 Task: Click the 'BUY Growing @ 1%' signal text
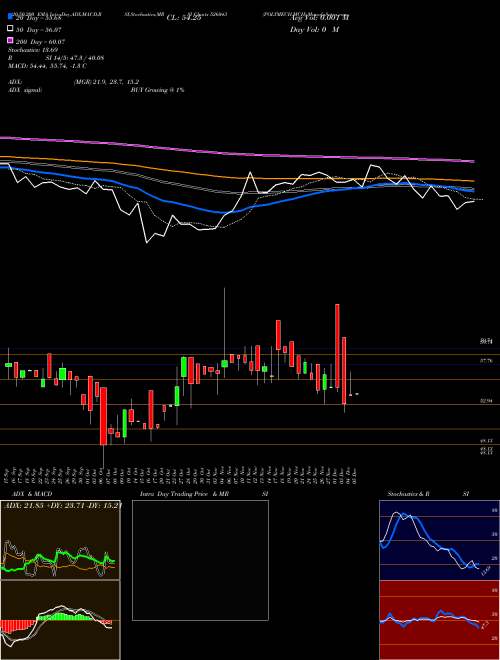click(157, 90)
